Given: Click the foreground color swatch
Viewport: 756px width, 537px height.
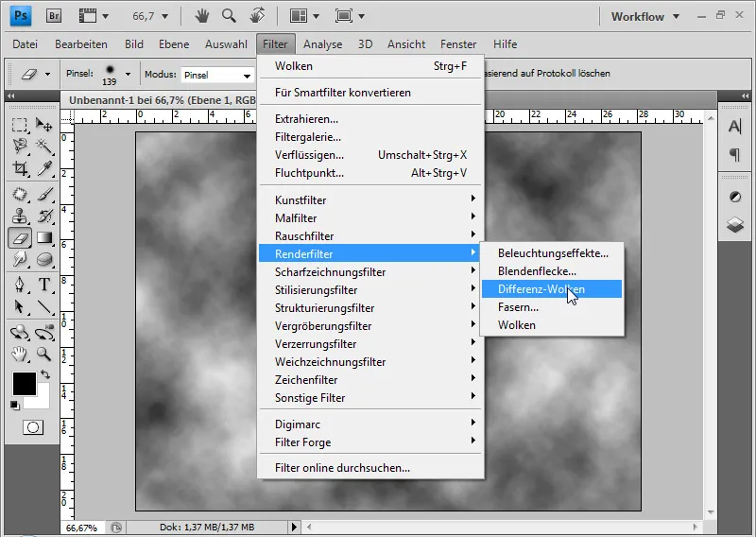Looking at the screenshot, I should 25,384.
